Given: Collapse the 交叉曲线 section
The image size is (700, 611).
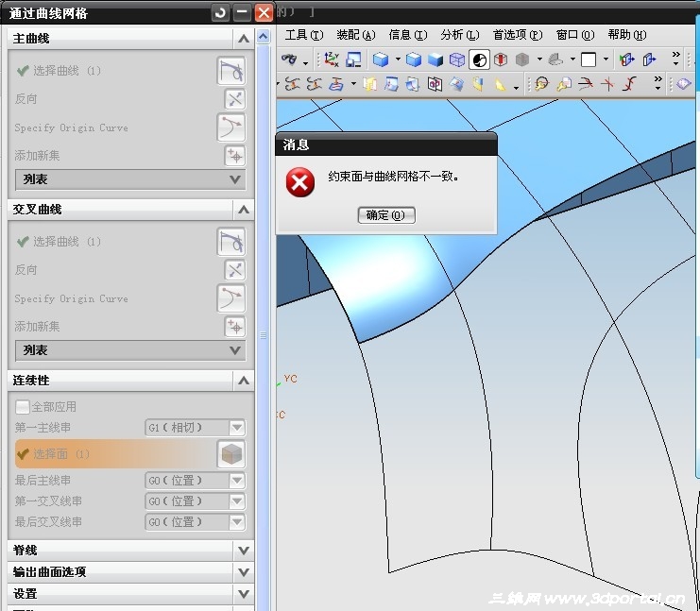Looking at the screenshot, I should tap(244, 210).
